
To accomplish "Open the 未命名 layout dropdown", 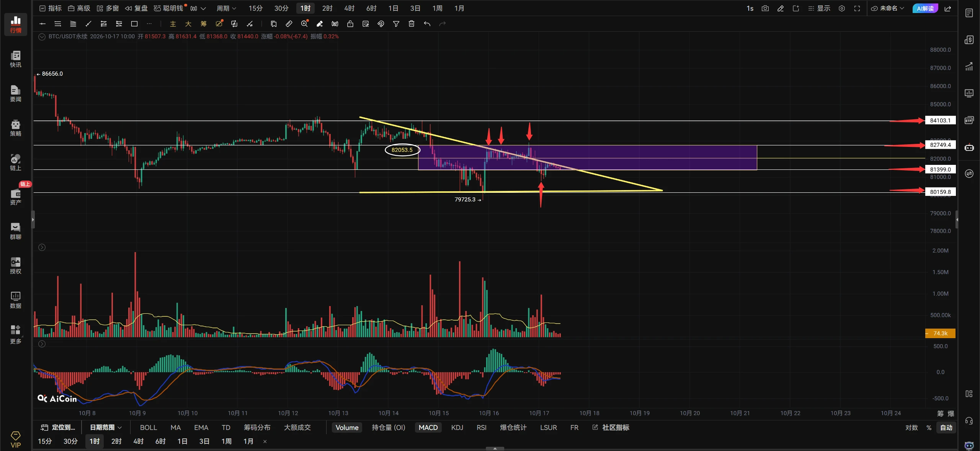I will point(888,8).
